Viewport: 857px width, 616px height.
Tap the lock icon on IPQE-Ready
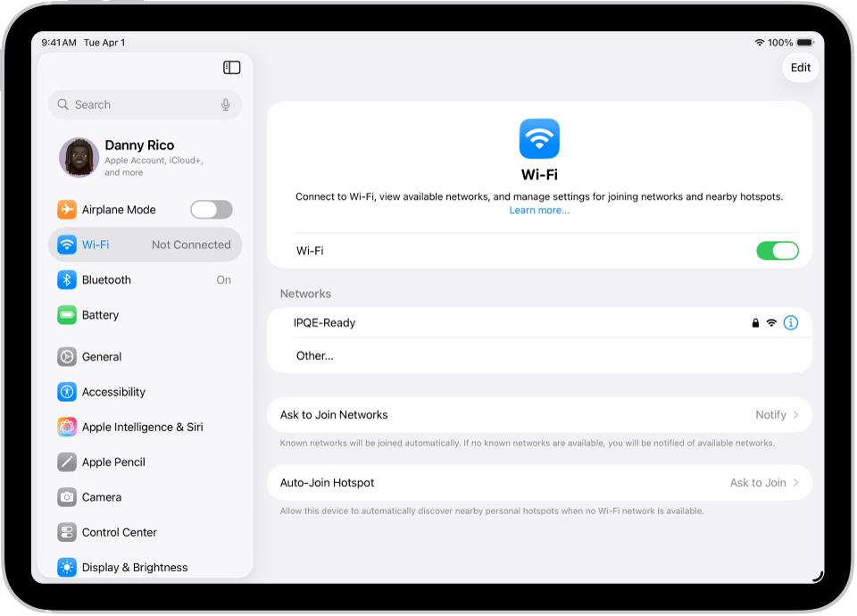pos(755,322)
